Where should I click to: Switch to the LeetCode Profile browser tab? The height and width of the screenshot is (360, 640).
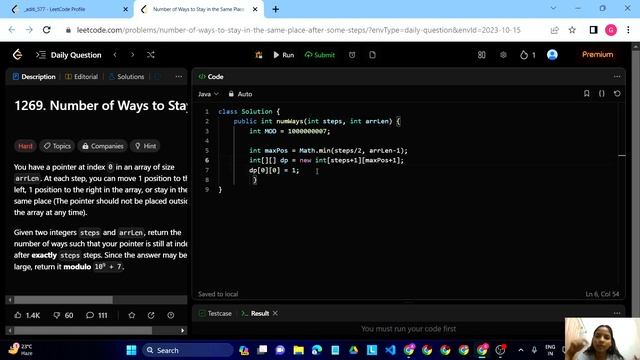coord(67,9)
